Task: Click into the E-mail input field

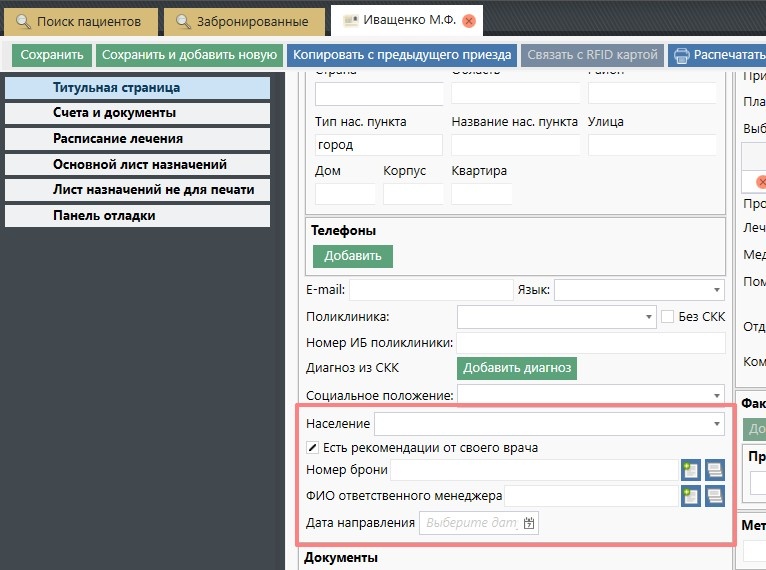Action: coord(430,290)
